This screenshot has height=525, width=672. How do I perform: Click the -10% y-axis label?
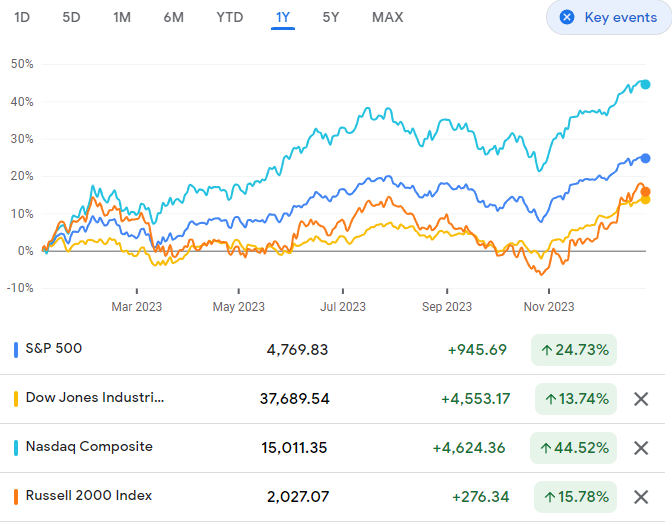coord(20,288)
